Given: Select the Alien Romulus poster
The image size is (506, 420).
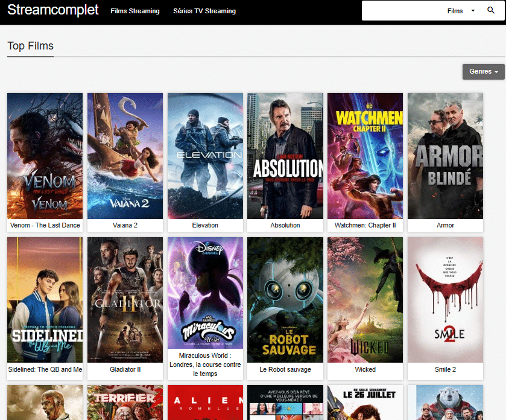Looking at the screenshot, I should [x=205, y=402].
